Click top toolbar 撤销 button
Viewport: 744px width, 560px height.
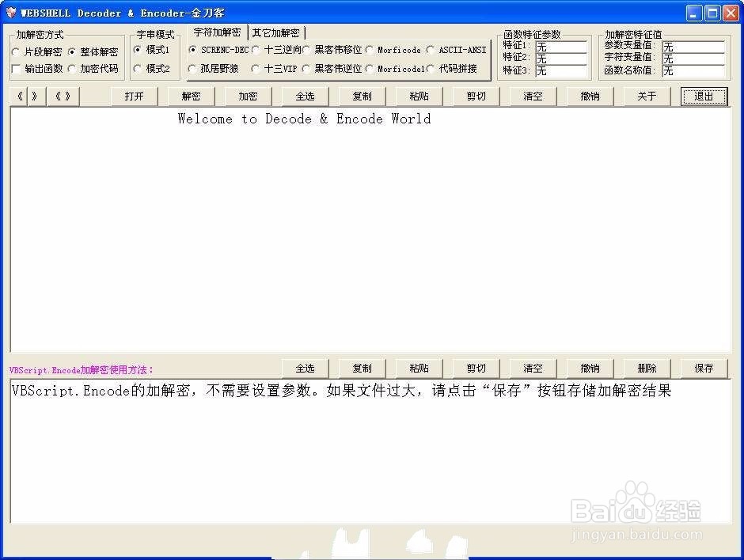coord(590,96)
